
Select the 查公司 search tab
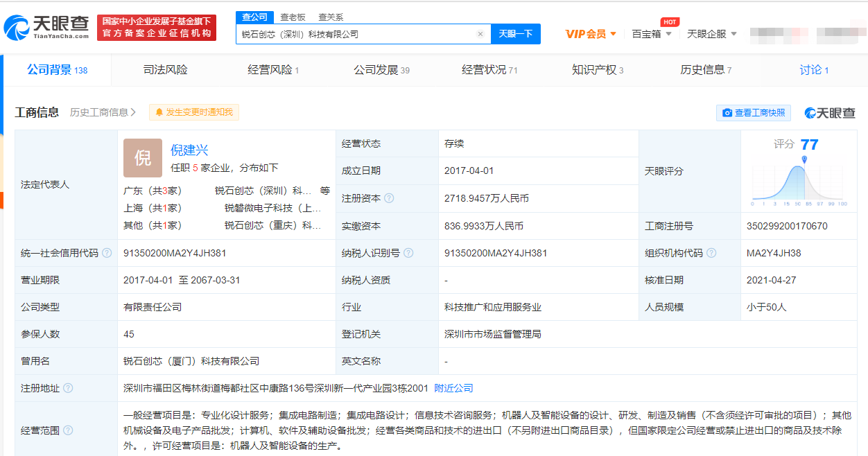point(255,17)
